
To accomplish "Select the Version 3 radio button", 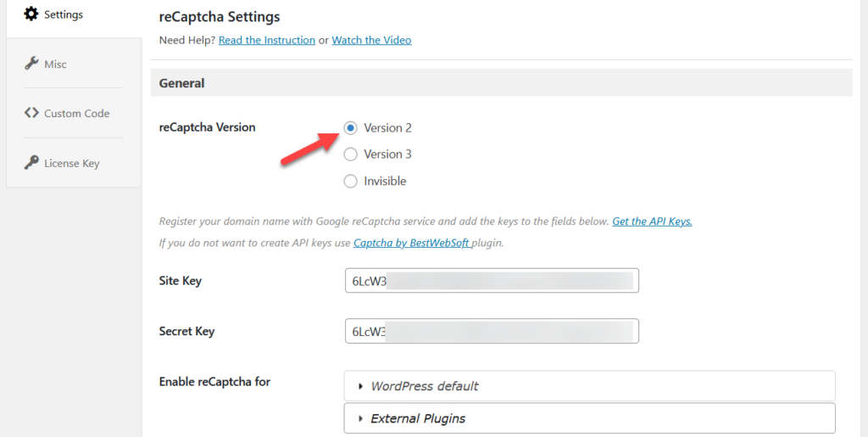I will [350, 154].
